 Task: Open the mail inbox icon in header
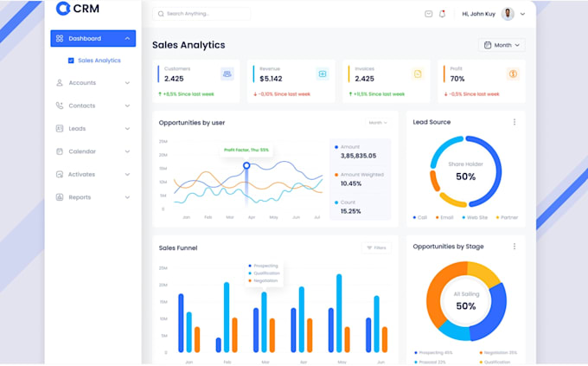pos(428,14)
